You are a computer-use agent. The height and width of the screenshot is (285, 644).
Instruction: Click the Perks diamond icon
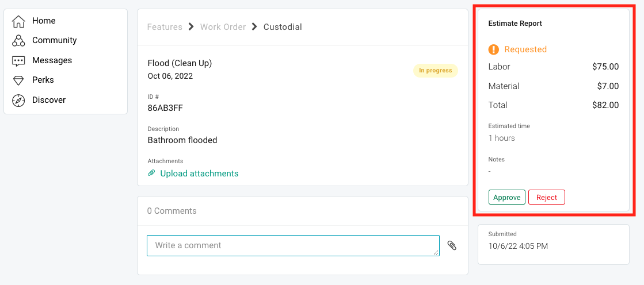(x=18, y=80)
